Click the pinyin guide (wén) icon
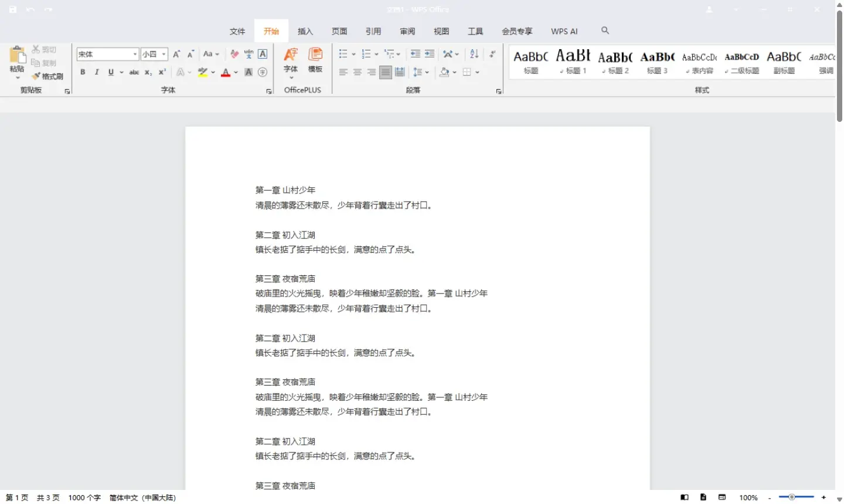 [249, 54]
